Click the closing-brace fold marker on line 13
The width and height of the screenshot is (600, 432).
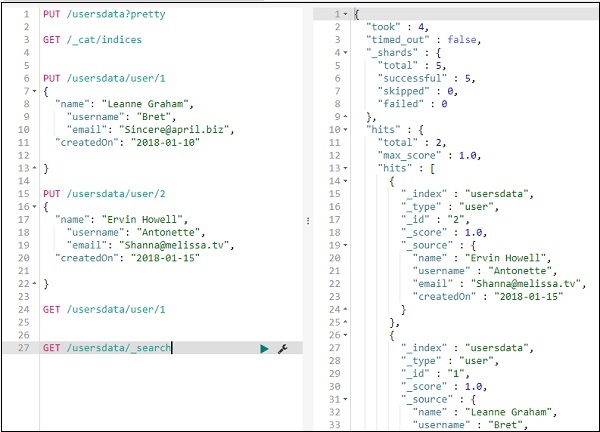tap(35, 169)
